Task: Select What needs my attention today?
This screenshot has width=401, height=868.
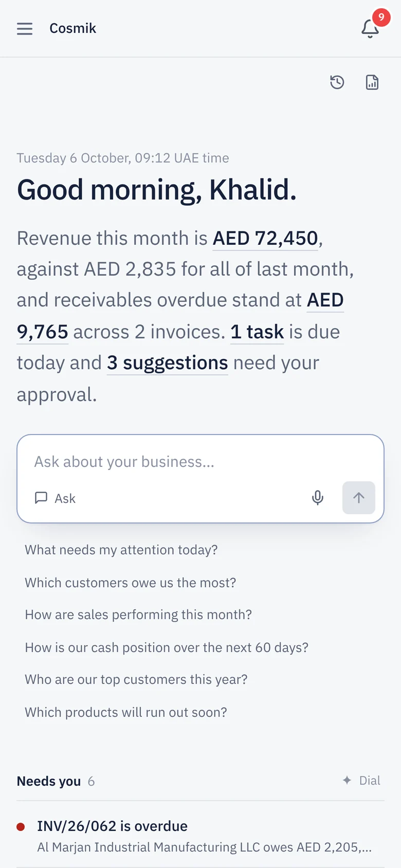Action: pos(121,550)
